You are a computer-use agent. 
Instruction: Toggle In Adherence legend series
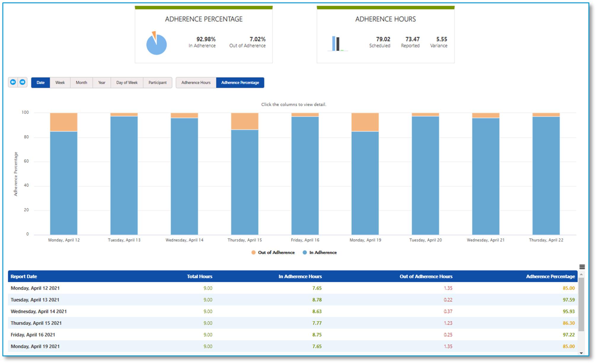(320, 253)
